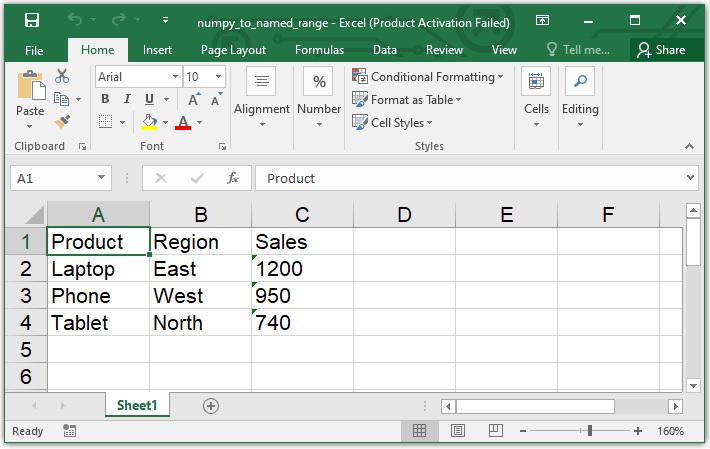The image size is (710, 449).
Task: Open the Name Box dropdown arrow
Action: 102,178
